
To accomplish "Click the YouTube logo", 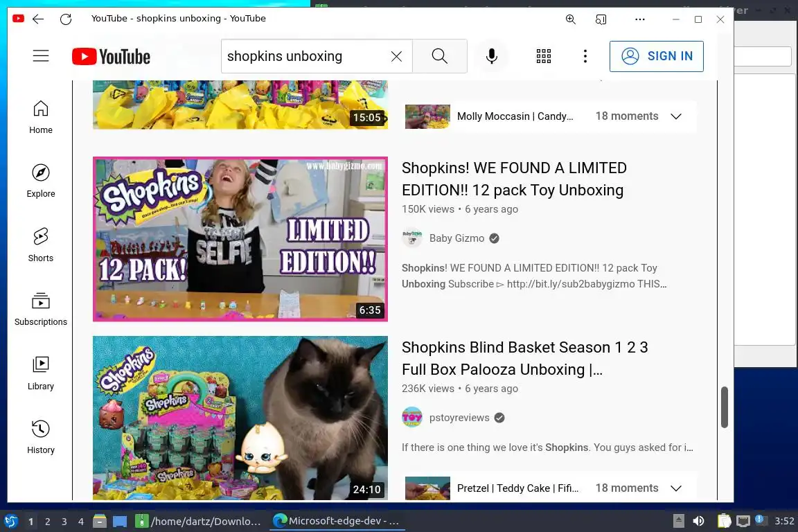I will pos(111,57).
